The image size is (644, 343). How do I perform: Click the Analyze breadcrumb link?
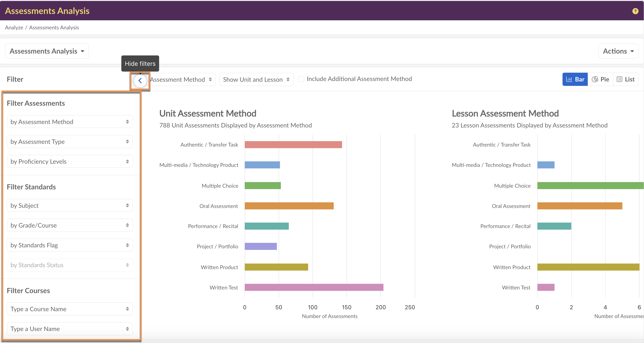click(14, 27)
